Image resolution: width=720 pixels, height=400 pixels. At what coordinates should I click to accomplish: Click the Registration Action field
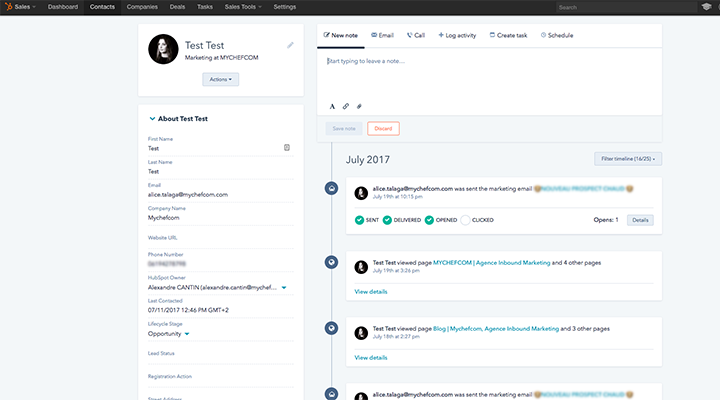pyautogui.click(x=220, y=377)
